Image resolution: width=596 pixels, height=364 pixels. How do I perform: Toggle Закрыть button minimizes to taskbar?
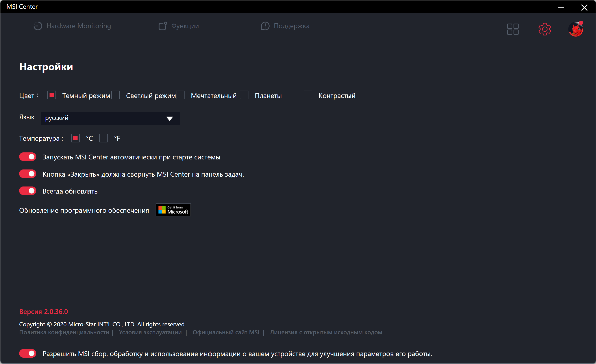point(28,174)
